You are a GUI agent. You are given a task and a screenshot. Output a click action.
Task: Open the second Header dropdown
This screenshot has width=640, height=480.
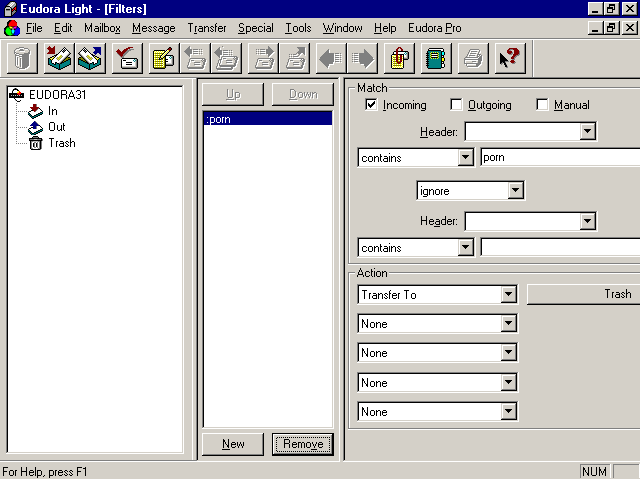pyautogui.click(x=587, y=221)
